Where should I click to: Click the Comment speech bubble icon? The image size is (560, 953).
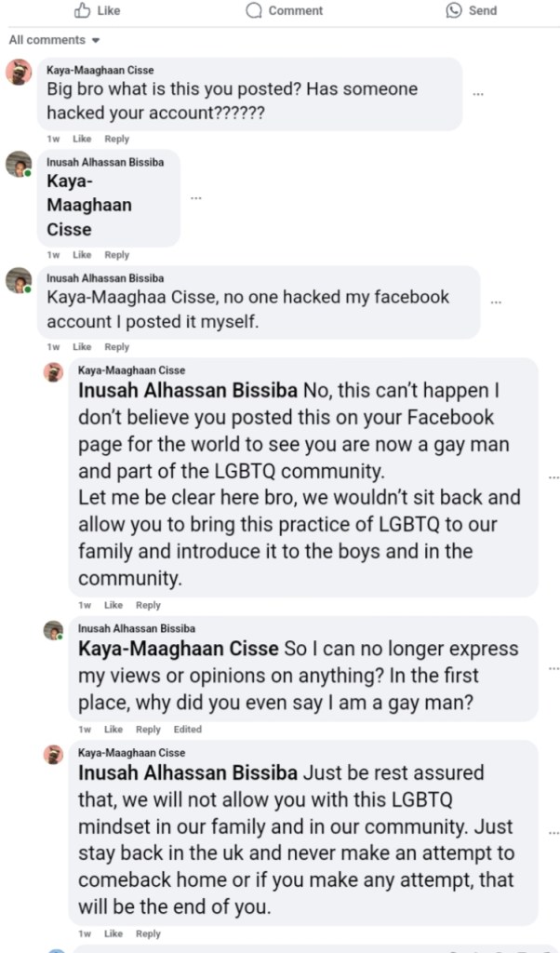coord(254,10)
